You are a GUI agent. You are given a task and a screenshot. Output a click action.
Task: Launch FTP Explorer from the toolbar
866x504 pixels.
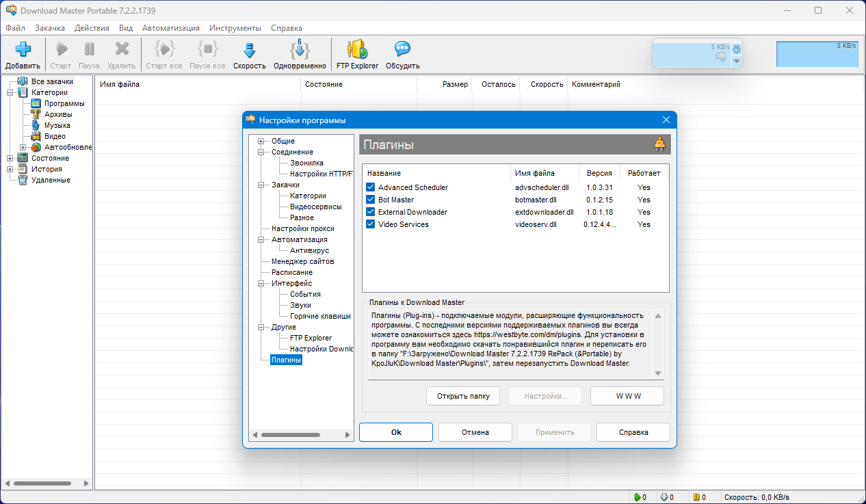357,50
